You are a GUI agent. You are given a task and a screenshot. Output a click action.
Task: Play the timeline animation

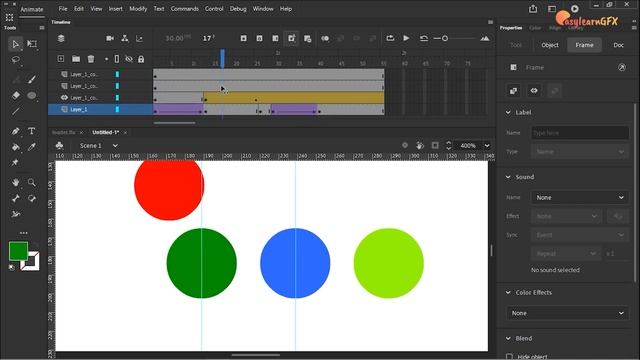click(x=406, y=38)
